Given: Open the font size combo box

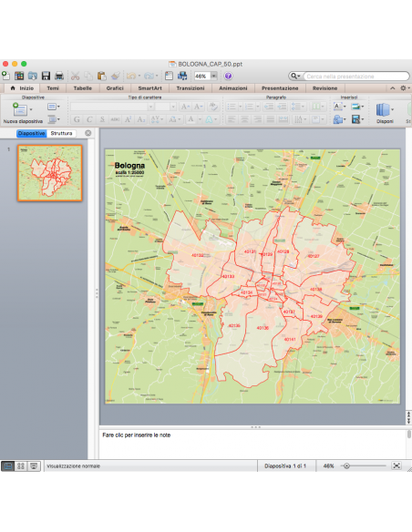Looking at the screenshot, I should (166, 107).
